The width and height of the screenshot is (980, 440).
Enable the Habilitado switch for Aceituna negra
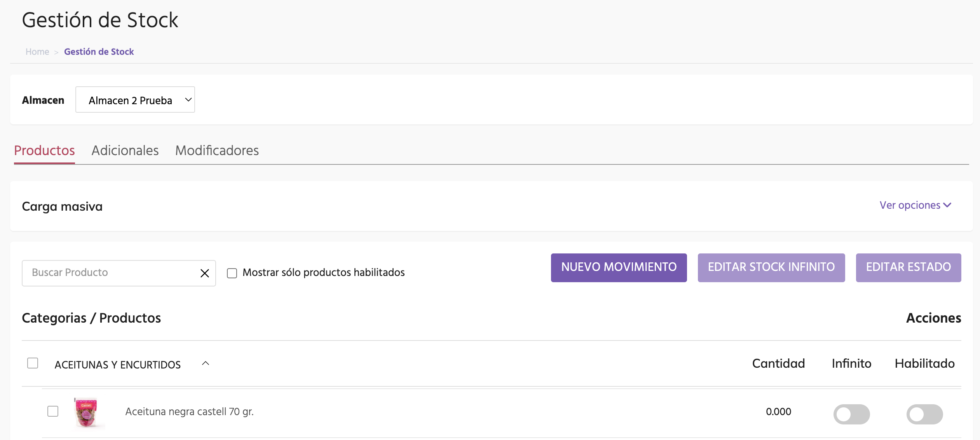tap(924, 414)
